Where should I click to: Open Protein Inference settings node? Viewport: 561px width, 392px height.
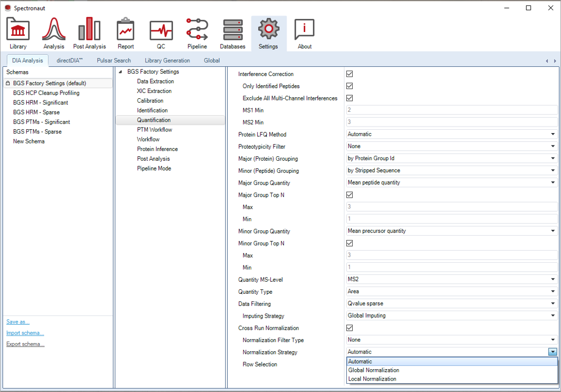(158, 149)
